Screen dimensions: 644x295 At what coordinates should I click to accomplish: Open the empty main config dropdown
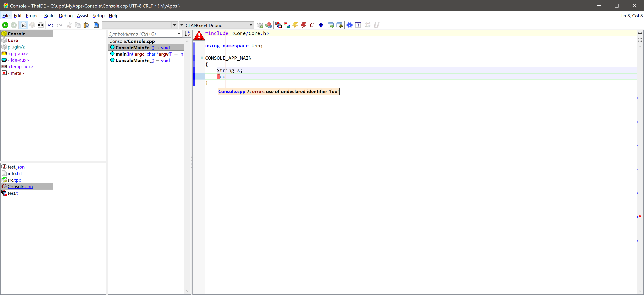tap(175, 25)
